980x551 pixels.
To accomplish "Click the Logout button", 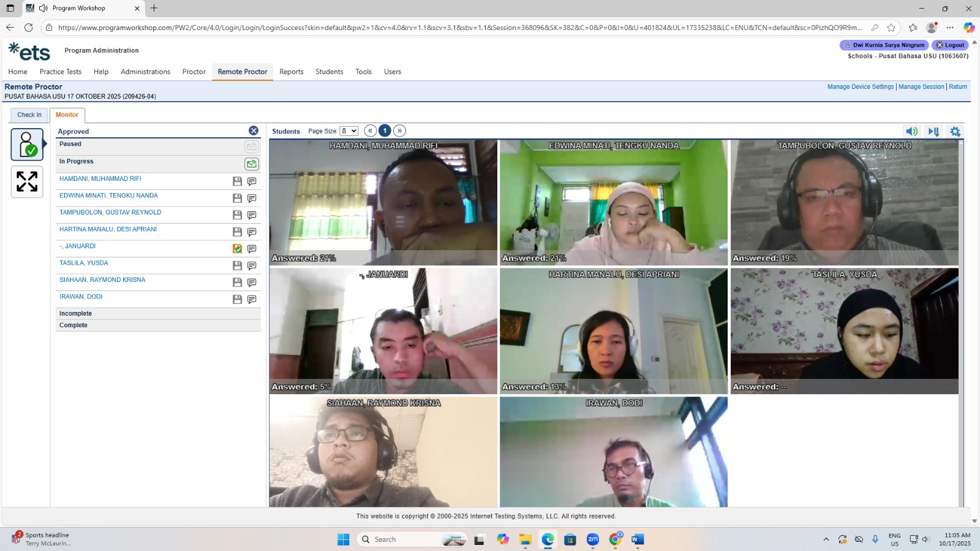I will pos(950,45).
